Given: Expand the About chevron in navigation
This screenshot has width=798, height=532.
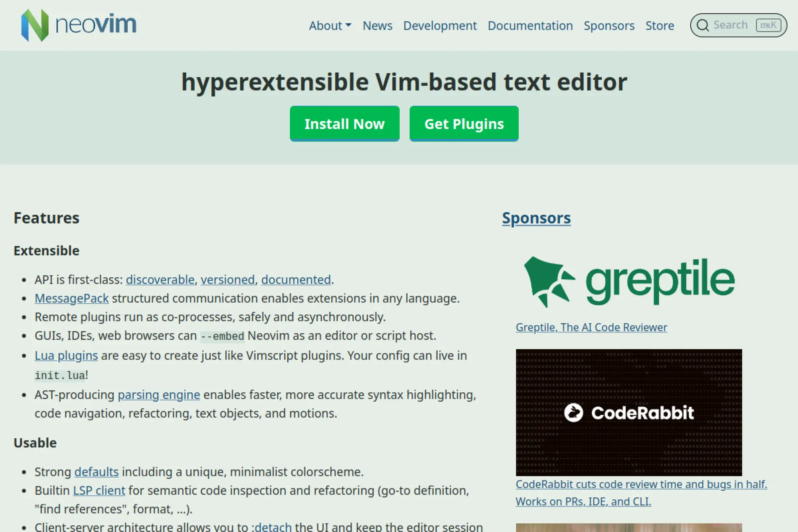Looking at the screenshot, I should [x=349, y=25].
